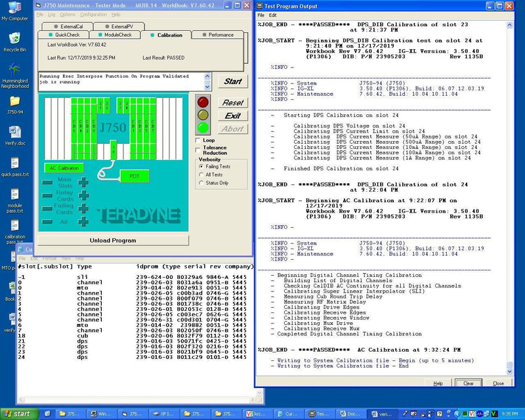The width and height of the screenshot is (525, 420).
Task: Open the Options menu in J750 Maintenance
Action: pos(68,14)
